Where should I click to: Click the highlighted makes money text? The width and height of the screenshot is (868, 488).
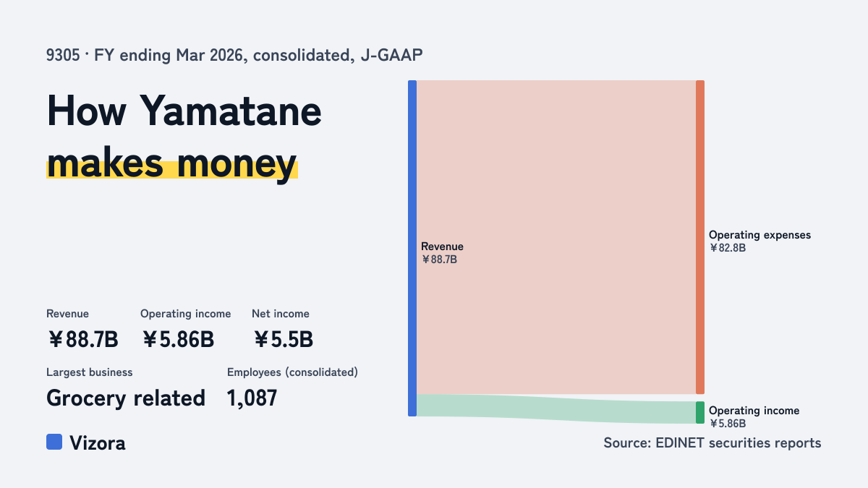171,163
